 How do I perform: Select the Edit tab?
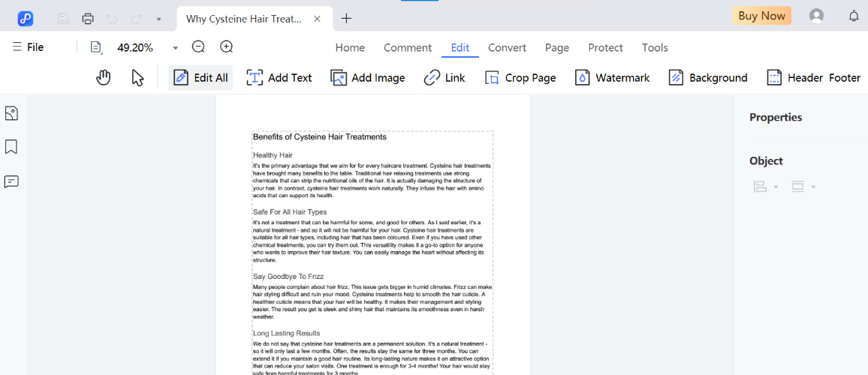pyautogui.click(x=460, y=47)
